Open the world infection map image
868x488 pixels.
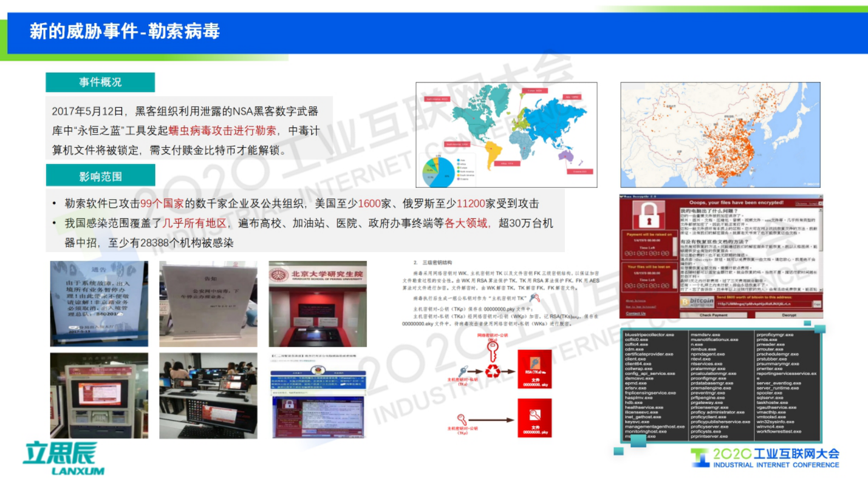point(506,135)
